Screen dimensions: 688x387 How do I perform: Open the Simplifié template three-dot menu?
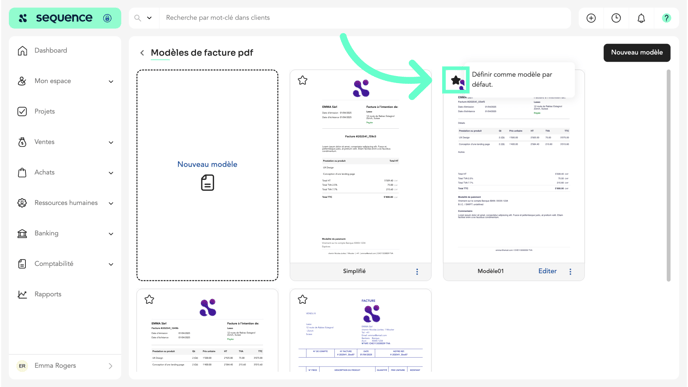tap(417, 272)
